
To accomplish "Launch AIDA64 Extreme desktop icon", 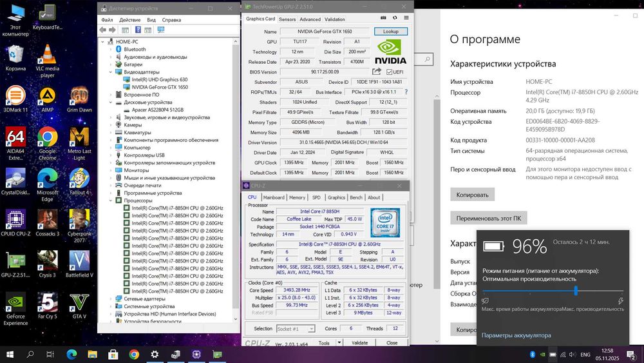I will [x=15, y=143].
